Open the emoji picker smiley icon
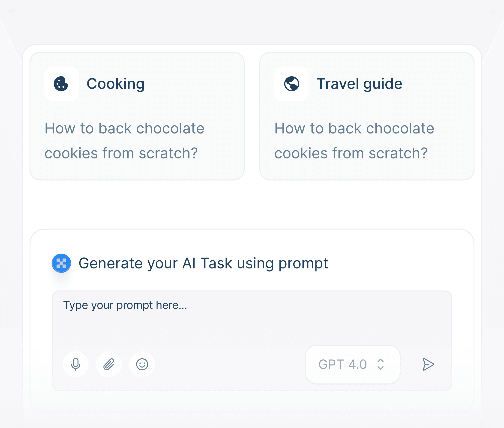 (142, 364)
